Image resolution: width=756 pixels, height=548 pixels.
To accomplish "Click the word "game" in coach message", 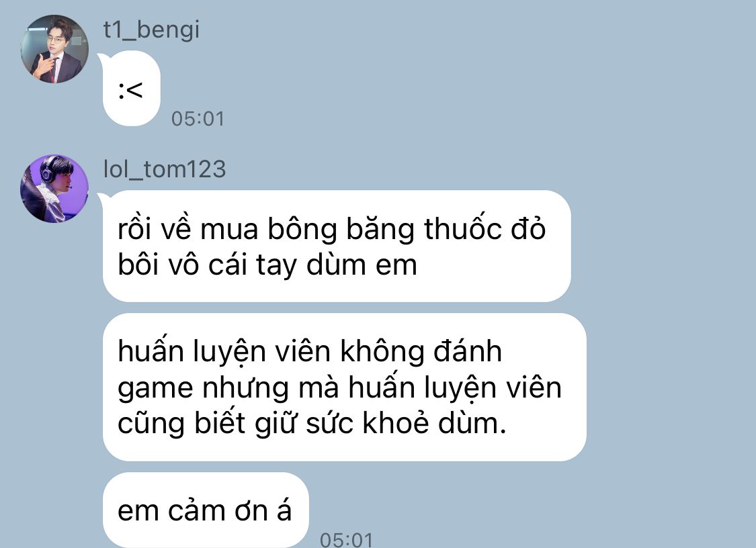I will pos(155,389).
